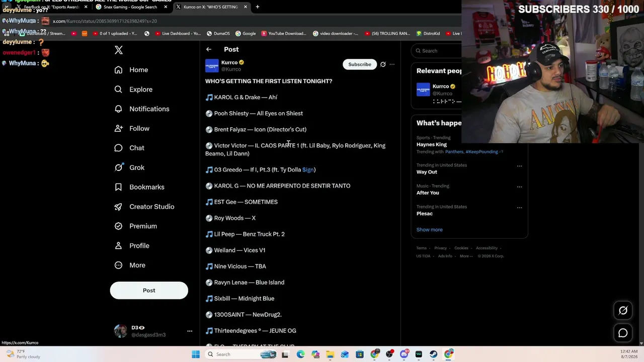Open Creator Studio in the sidebar
Screen dimensions: 644x362
[144, 207]
